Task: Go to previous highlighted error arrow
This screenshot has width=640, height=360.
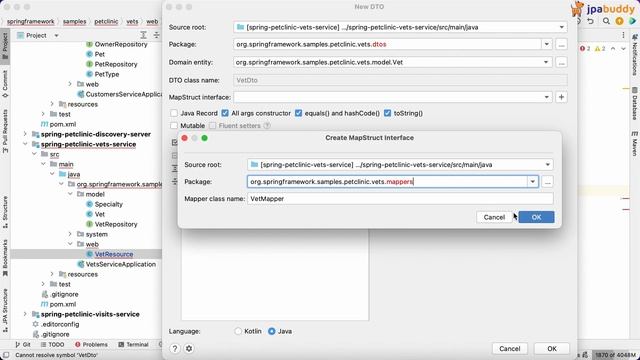Action: point(613,49)
